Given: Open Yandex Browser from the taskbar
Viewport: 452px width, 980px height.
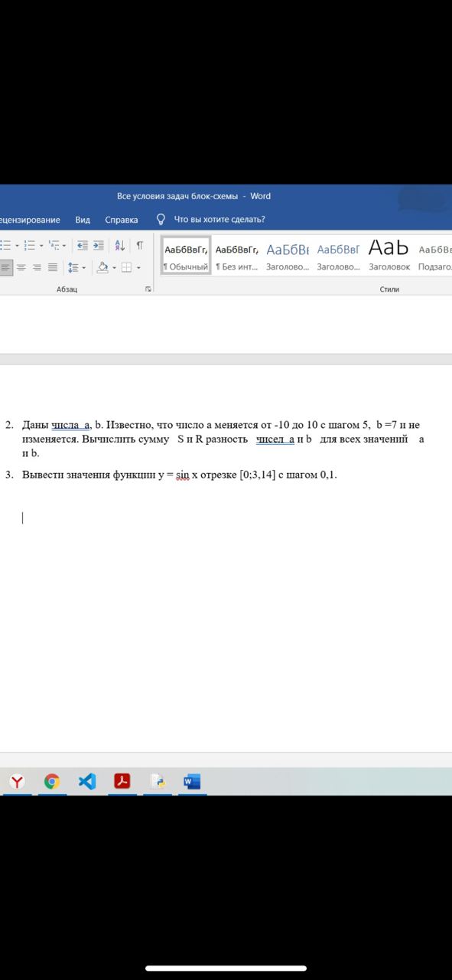Looking at the screenshot, I should point(17,782).
